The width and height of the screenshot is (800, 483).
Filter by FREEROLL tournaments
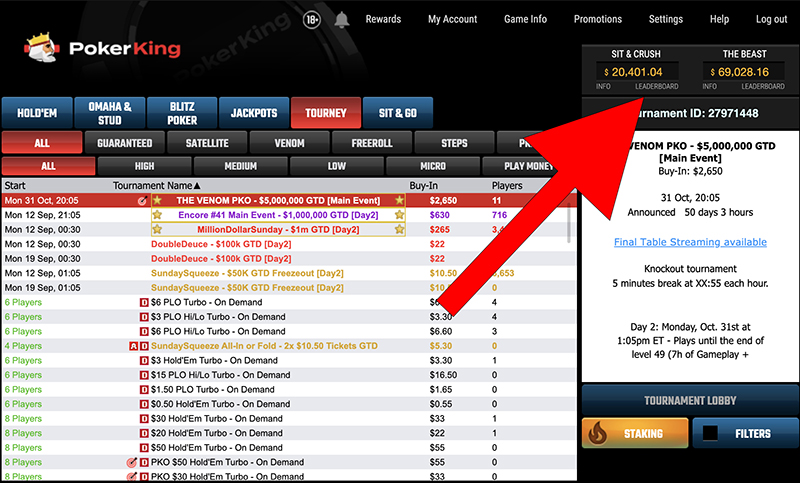coord(372,143)
